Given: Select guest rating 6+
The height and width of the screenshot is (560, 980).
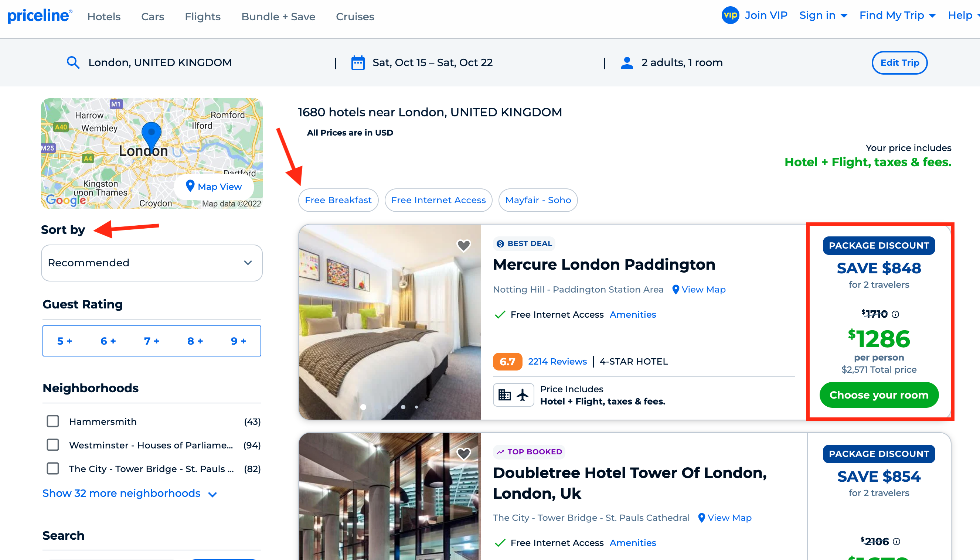Looking at the screenshot, I should 108,341.
